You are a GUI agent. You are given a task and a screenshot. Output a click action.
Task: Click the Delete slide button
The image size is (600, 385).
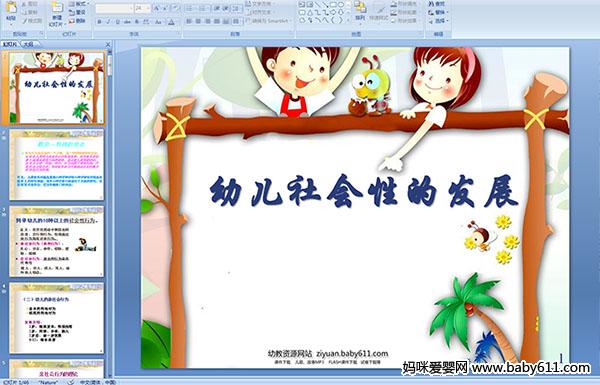[77, 21]
